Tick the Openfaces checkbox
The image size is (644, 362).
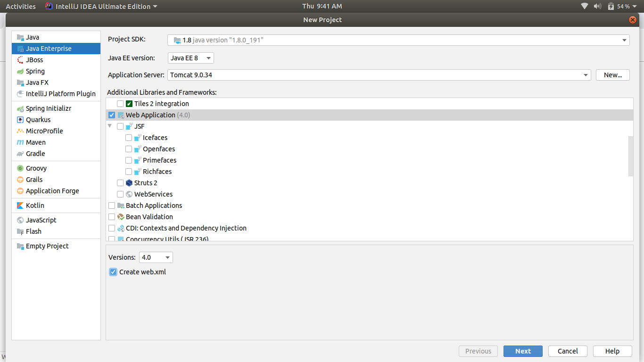point(129,149)
